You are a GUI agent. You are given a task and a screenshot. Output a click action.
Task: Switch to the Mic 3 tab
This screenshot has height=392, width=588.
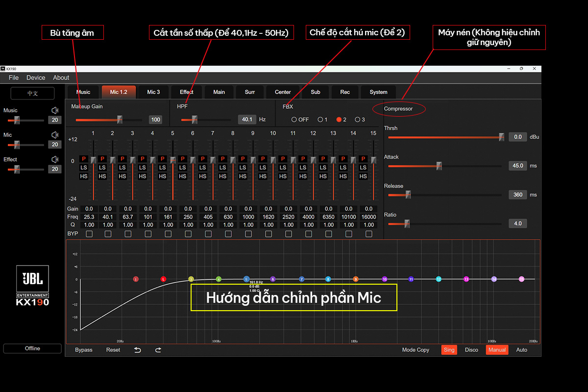coord(153,92)
